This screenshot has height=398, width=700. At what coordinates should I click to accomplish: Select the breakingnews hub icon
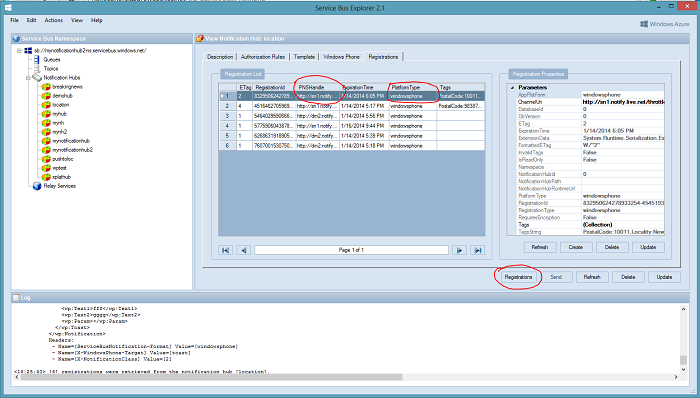(46, 87)
